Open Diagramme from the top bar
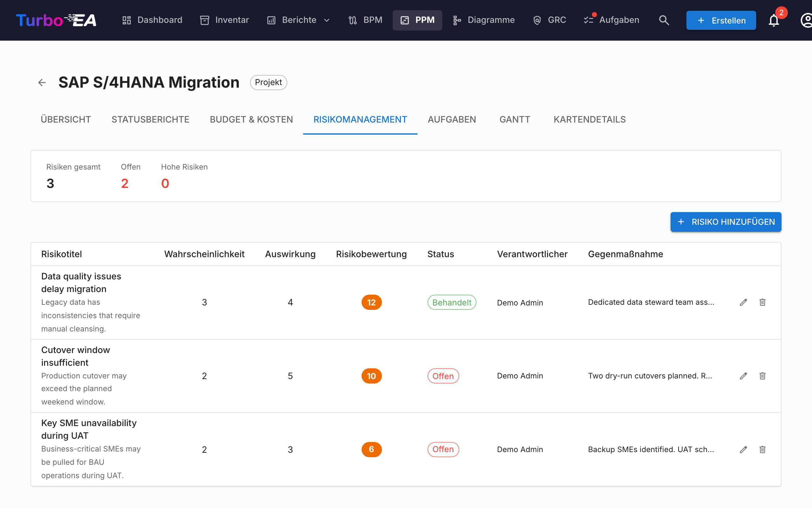 pos(483,20)
